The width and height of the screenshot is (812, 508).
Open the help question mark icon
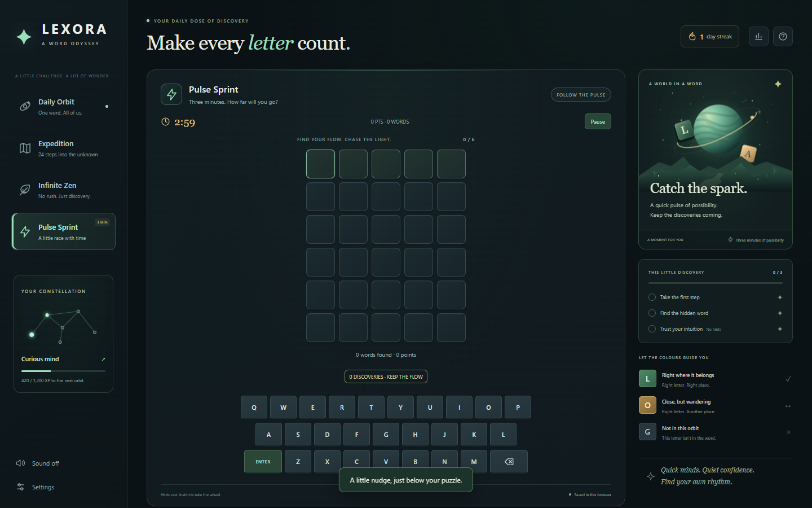coord(783,37)
